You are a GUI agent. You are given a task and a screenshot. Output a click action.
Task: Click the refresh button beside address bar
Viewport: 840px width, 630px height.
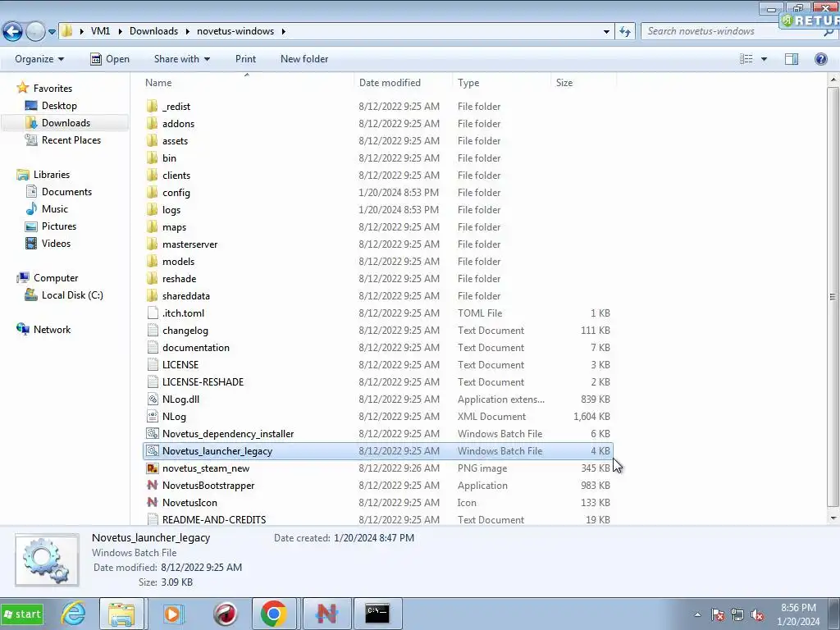624,32
